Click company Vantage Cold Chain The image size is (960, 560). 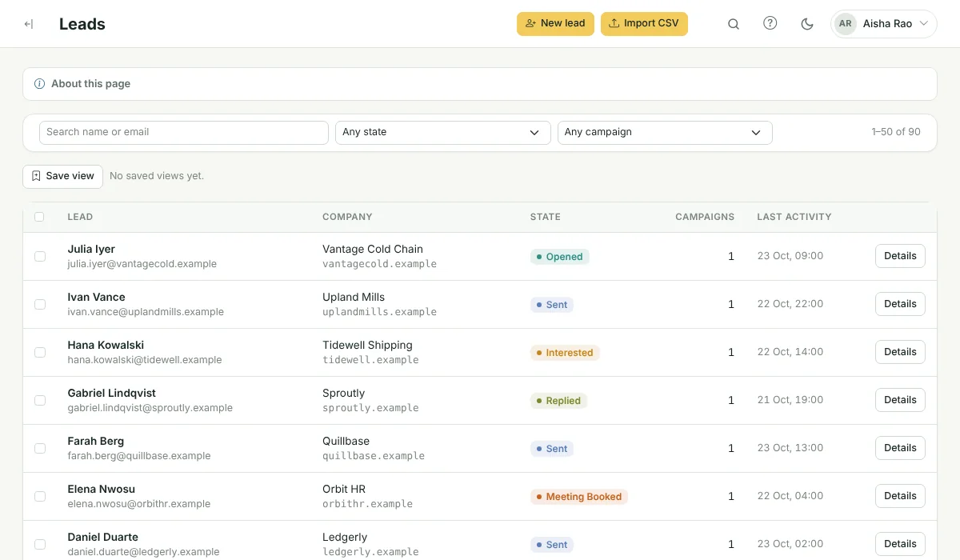coord(373,249)
